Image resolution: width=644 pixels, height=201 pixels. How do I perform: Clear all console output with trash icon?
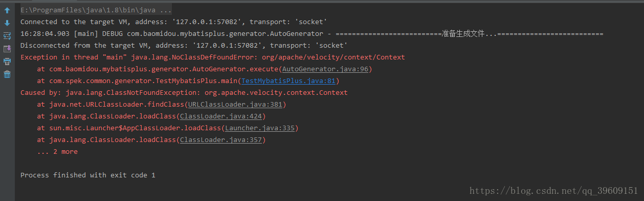click(x=7, y=74)
